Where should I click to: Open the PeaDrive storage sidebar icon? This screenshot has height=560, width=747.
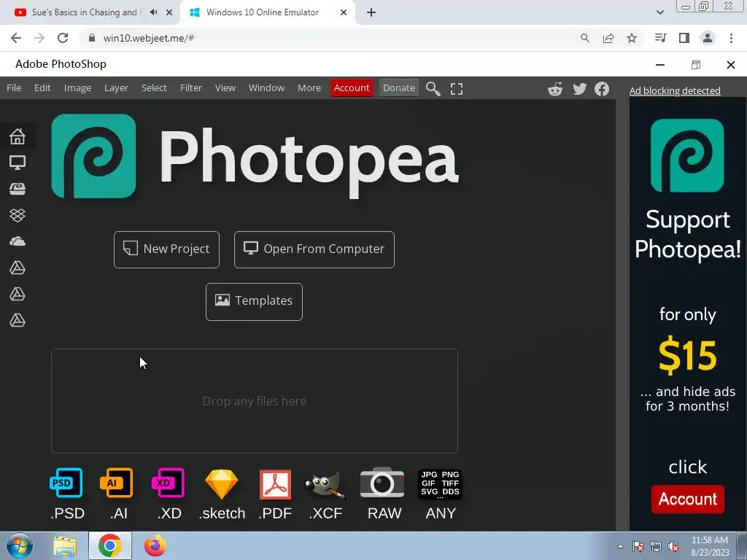click(18, 189)
